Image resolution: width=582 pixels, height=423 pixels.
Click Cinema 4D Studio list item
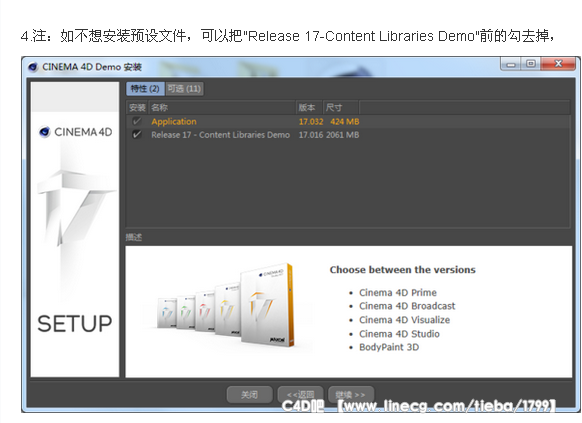coord(399,334)
